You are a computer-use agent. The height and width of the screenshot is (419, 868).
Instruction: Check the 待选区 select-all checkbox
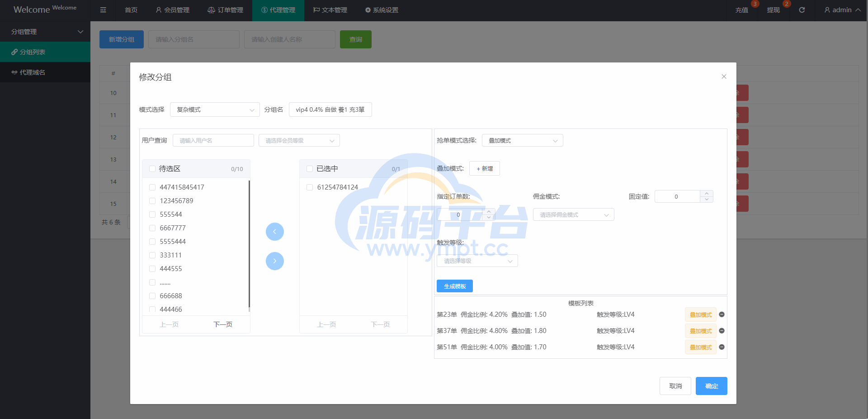point(152,169)
